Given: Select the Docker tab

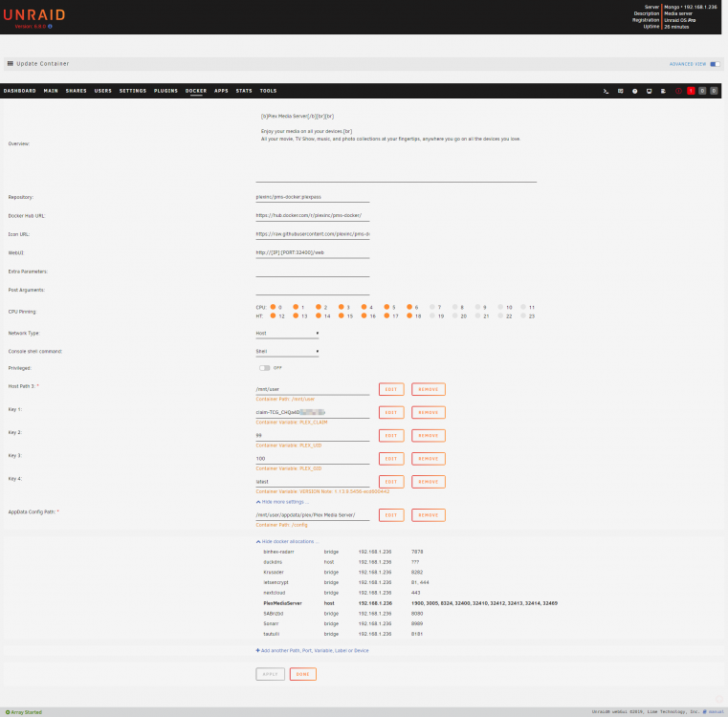Looking at the screenshot, I should coord(196,91).
